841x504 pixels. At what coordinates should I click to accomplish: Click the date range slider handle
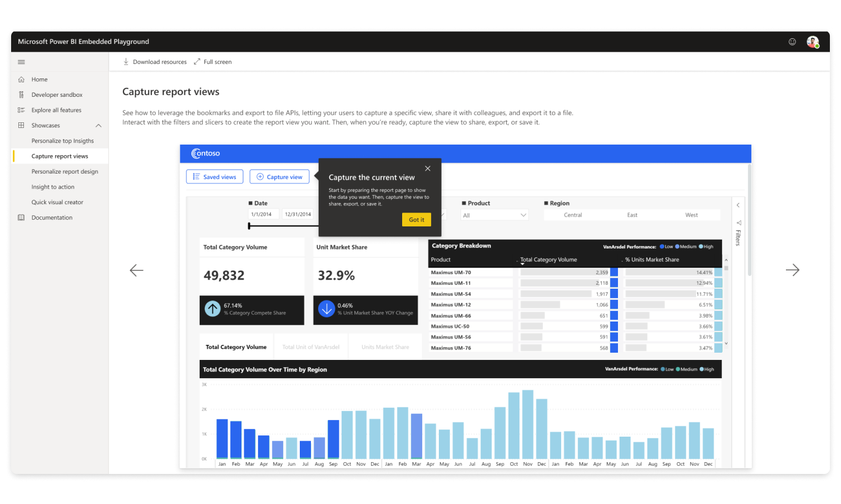[x=249, y=226]
